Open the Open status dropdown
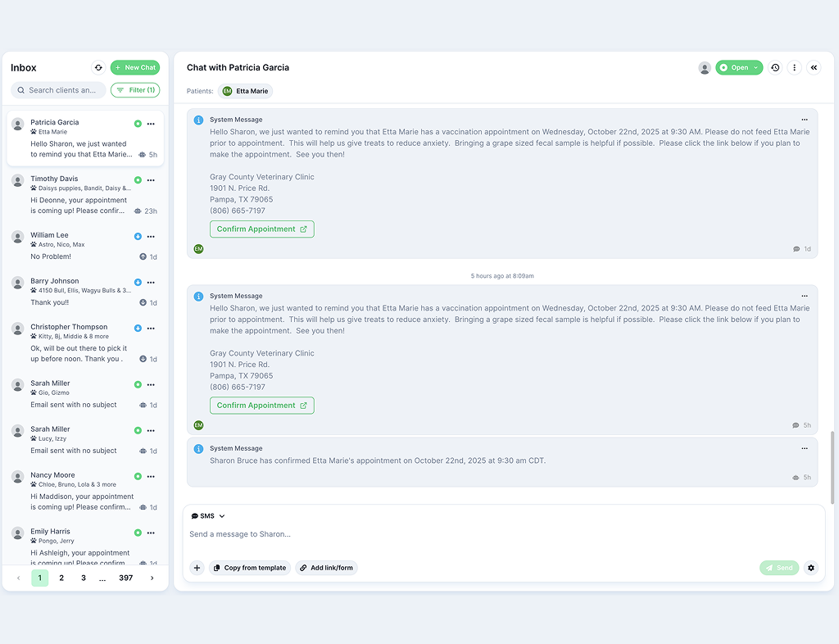 coord(739,68)
